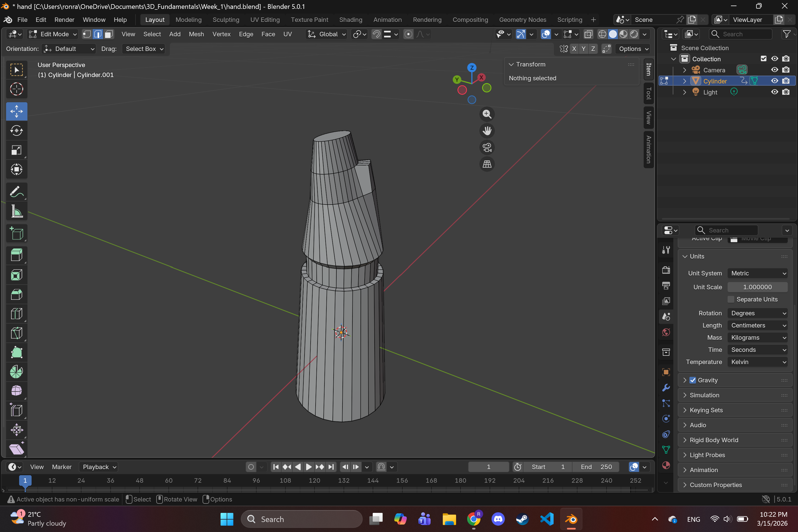798x532 pixels.
Task: Jump to the timeline end frame
Action: click(x=331, y=467)
